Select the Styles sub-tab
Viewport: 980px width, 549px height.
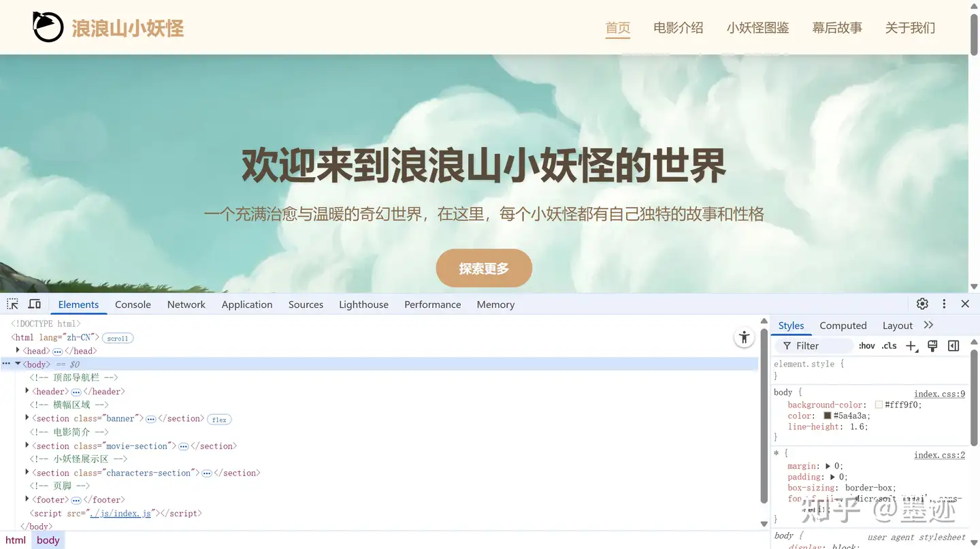click(791, 326)
